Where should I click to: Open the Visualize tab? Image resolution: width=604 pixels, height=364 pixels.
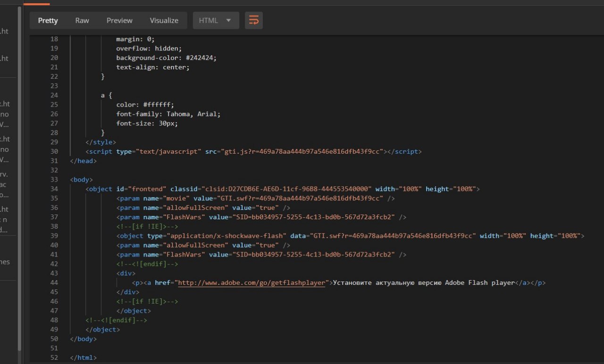164,20
